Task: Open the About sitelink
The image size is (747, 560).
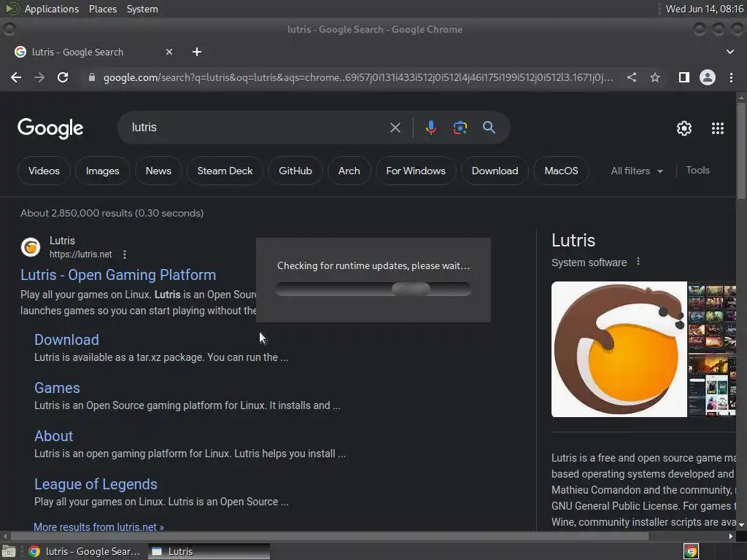Action: coord(53,436)
